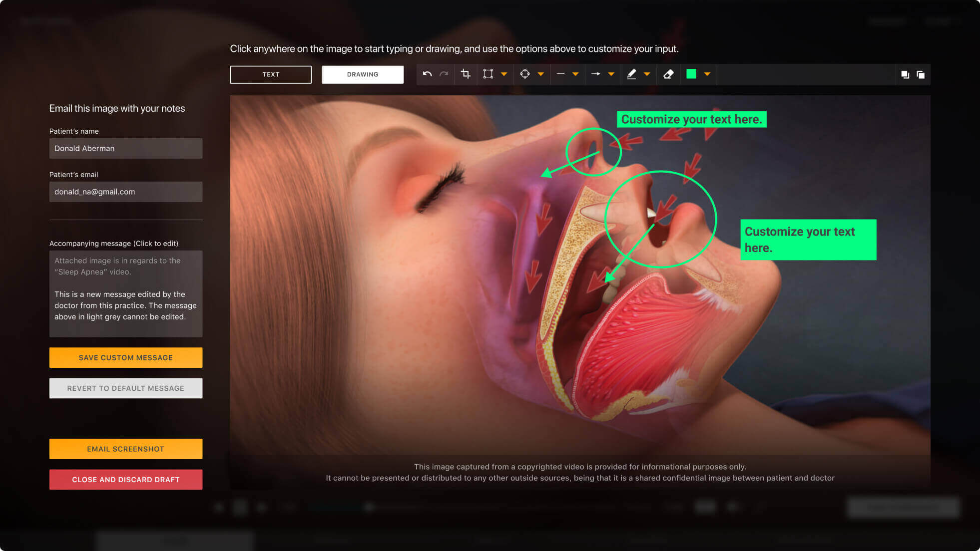
Task: Open the arrow style dropdown
Action: point(611,74)
